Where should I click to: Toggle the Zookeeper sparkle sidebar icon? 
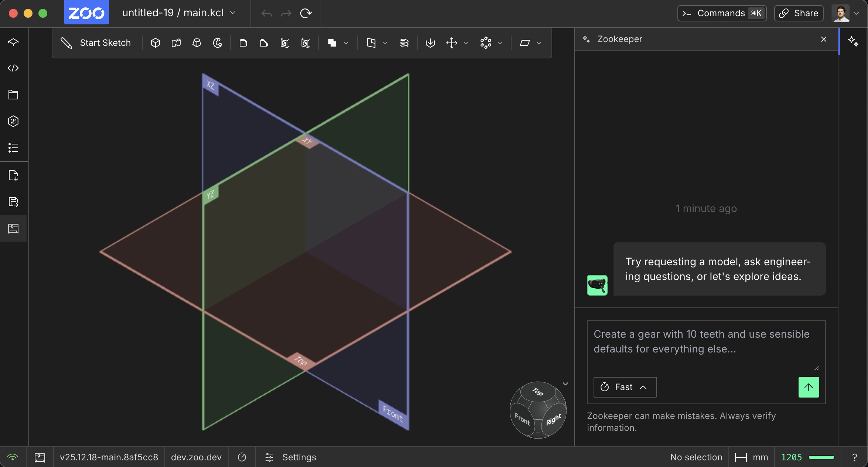(x=853, y=41)
